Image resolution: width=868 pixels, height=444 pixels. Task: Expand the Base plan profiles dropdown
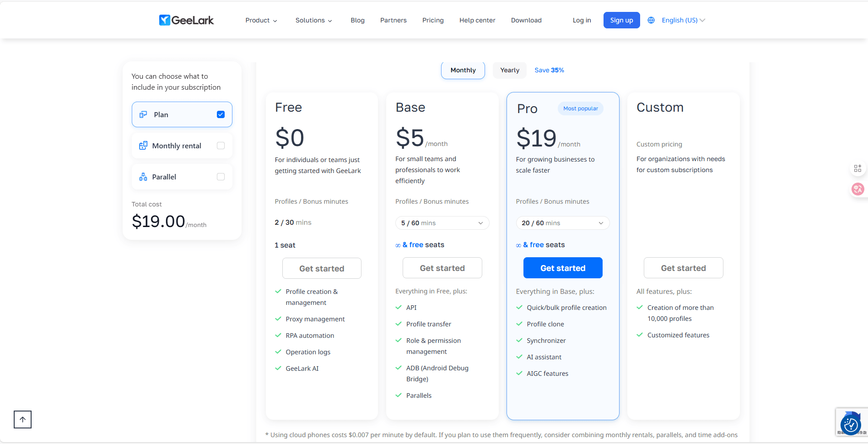[x=442, y=223]
